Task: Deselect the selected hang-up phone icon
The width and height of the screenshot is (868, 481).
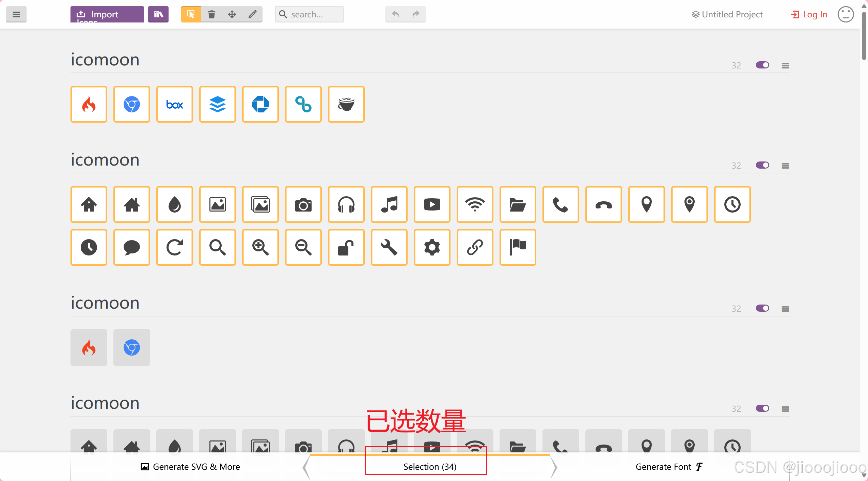Action: click(604, 204)
